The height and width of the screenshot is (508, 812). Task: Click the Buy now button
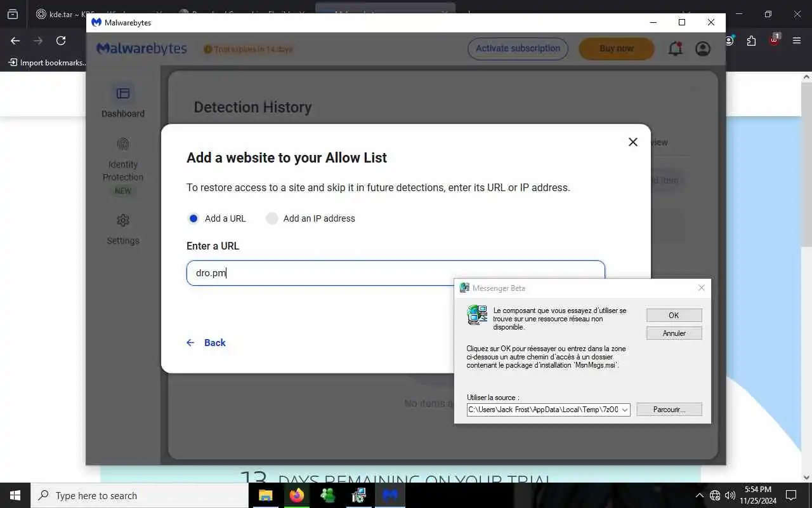[617, 48]
